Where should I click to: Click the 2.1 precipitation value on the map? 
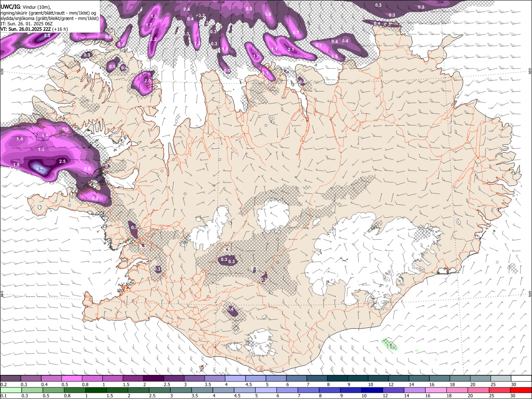point(291,50)
